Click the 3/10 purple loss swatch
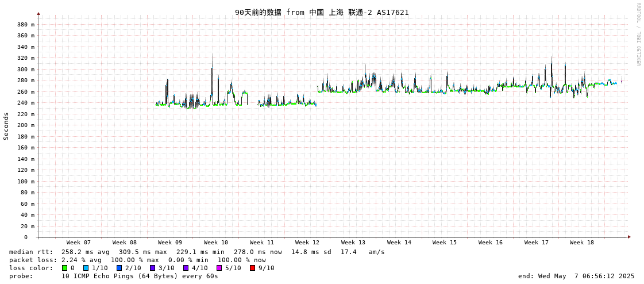This screenshot has width=644, height=284. (x=152, y=268)
